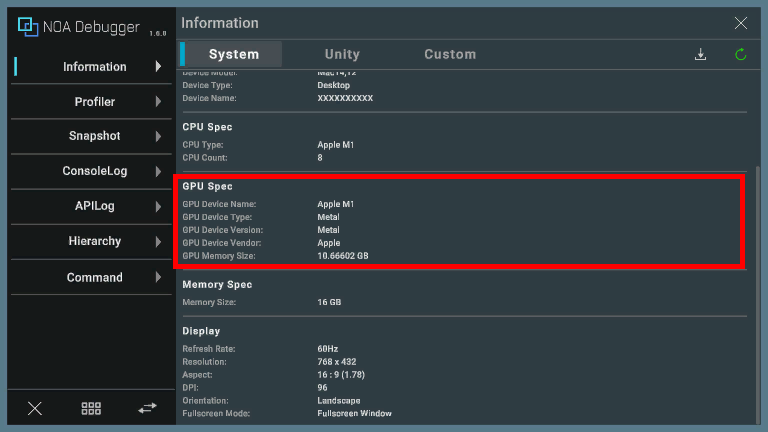This screenshot has height=432, width=768.
Task: Open the ConsoleLog menu item
Action: click(91, 171)
